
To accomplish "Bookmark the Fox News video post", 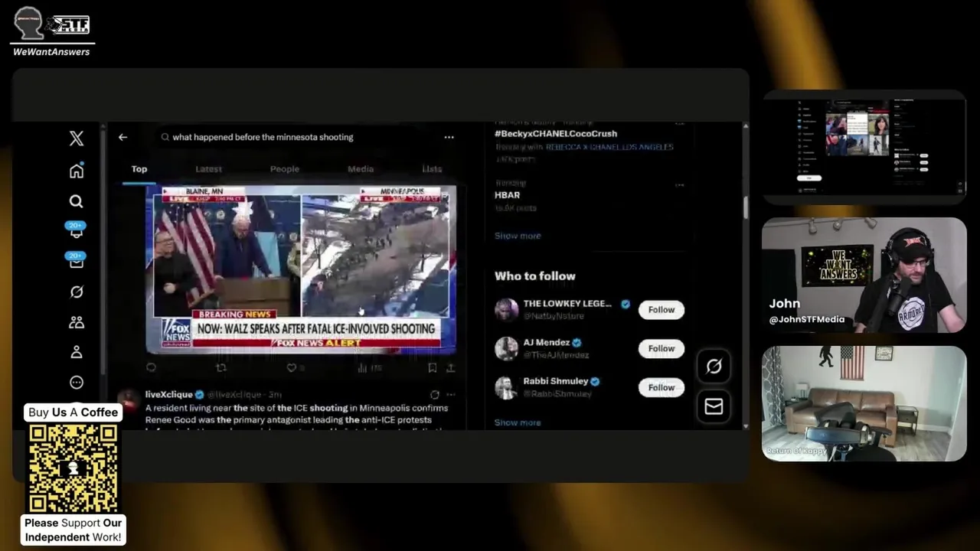I will click(x=433, y=368).
